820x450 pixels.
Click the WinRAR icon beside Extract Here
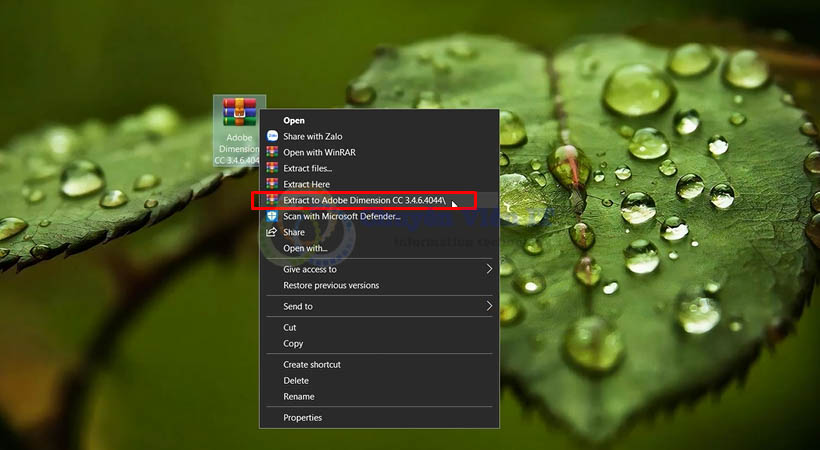272,184
